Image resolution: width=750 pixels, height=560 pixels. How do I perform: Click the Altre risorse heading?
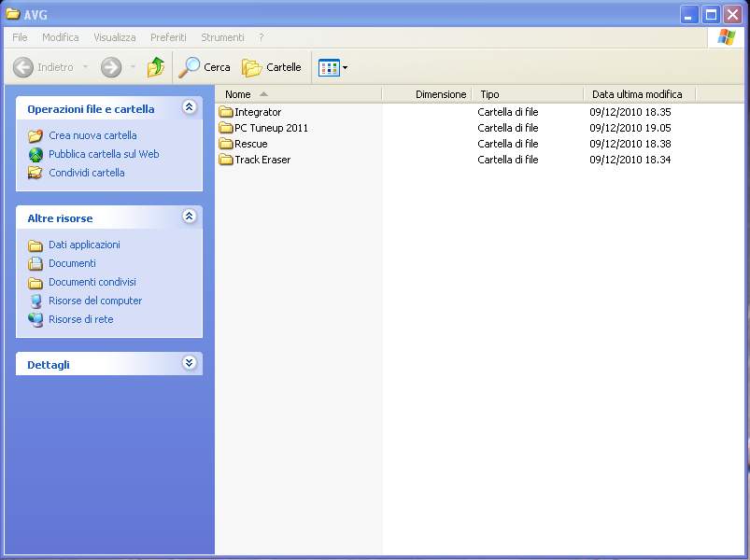(61, 218)
